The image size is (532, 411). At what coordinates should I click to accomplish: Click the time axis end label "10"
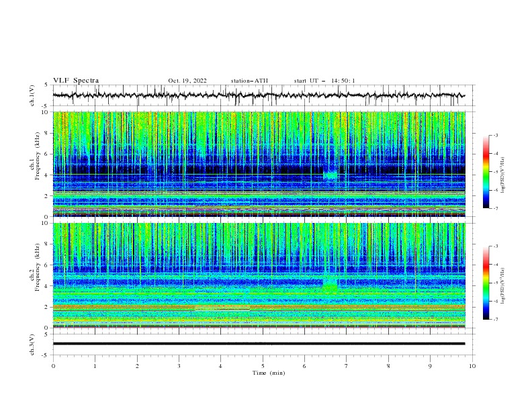tap(472, 366)
